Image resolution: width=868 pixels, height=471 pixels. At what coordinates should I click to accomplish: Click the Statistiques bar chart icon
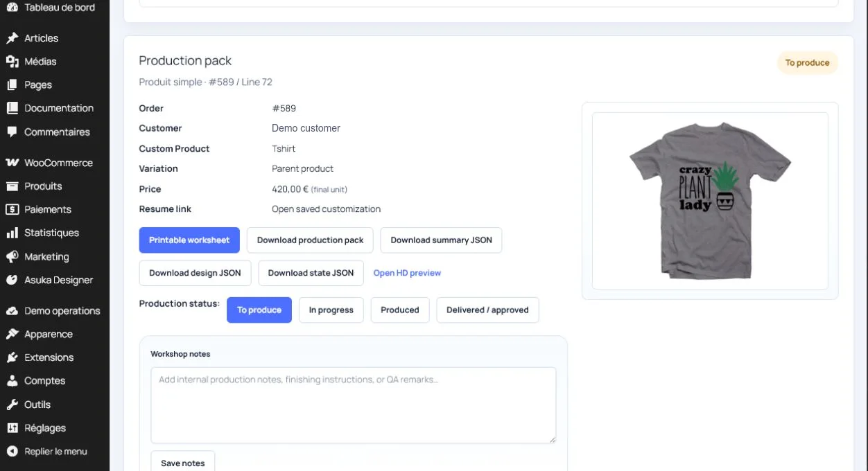coord(12,233)
